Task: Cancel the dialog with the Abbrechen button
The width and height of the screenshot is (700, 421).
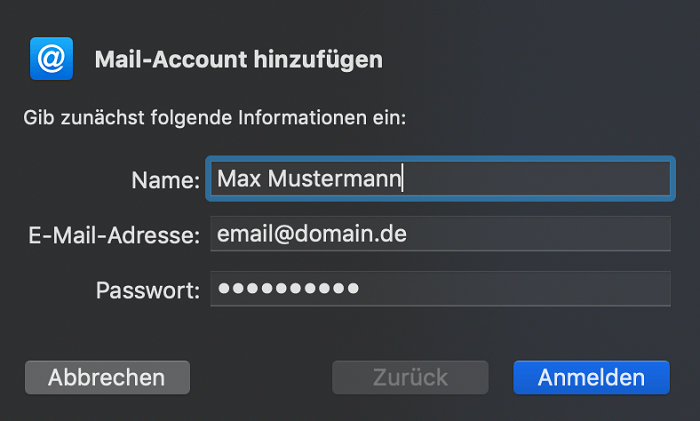Action: (x=107, y=377)
